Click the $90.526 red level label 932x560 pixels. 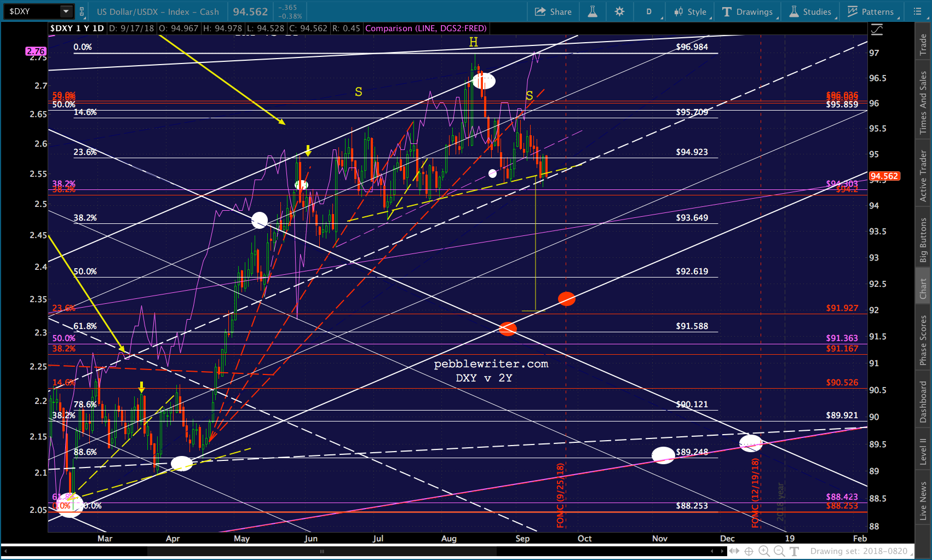click(842, 383)
